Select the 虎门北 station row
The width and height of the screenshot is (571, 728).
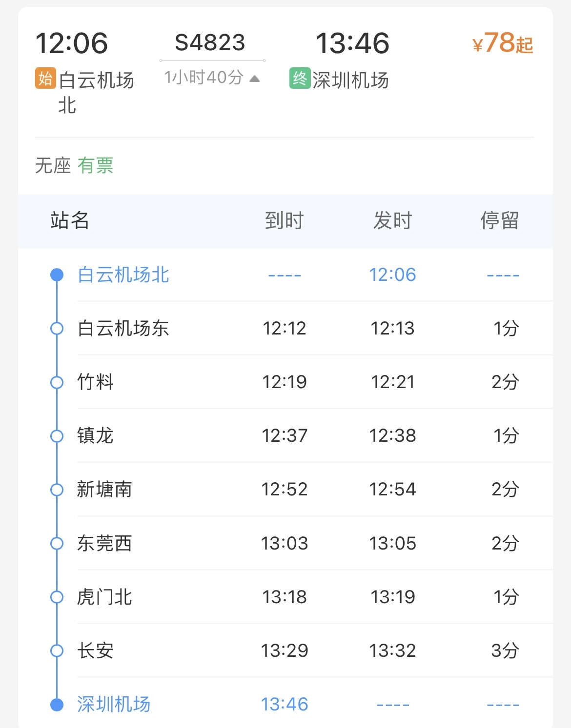pyautogui.click(x=285, y=597)
